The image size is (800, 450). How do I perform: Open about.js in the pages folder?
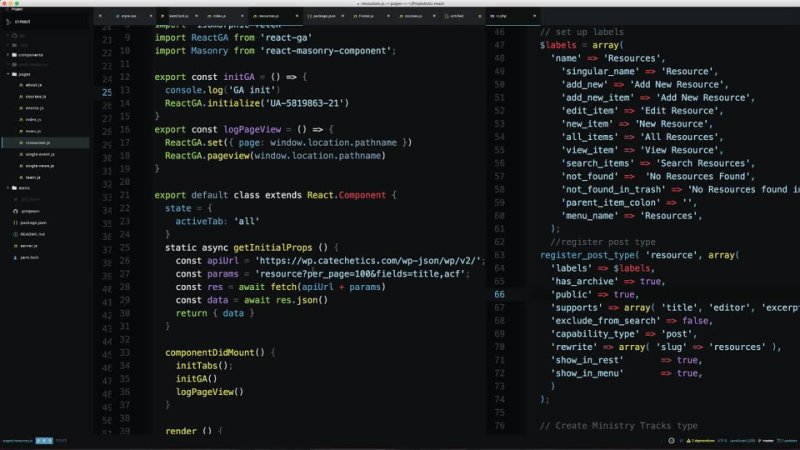tap(34, 85)
